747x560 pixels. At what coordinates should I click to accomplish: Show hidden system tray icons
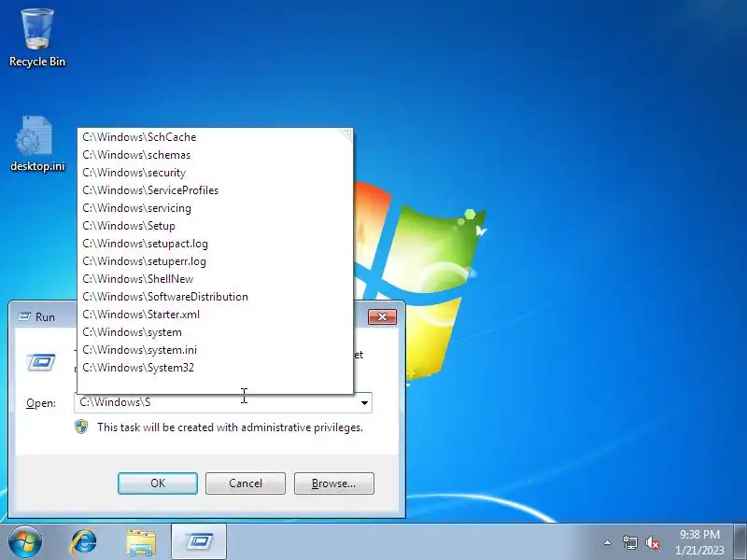pyautogui.click(x=607, y=542)
